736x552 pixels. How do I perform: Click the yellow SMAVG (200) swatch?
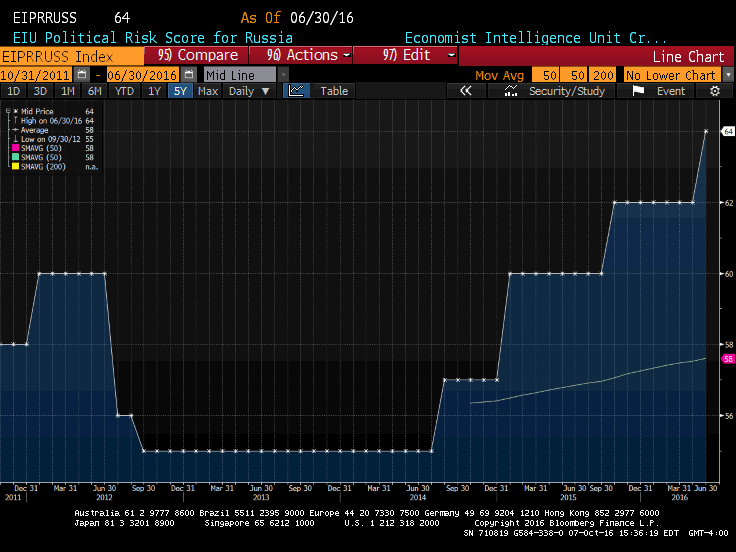[x=15, y=167]
